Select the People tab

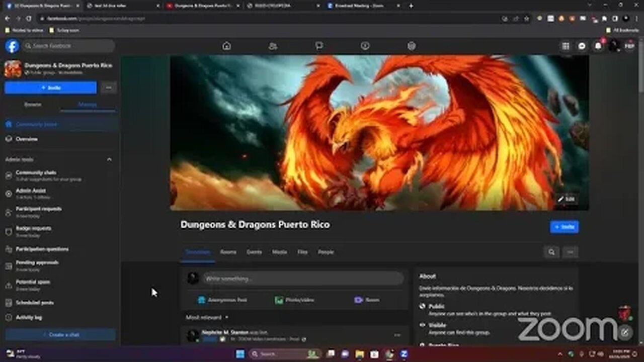pos(326,252)
